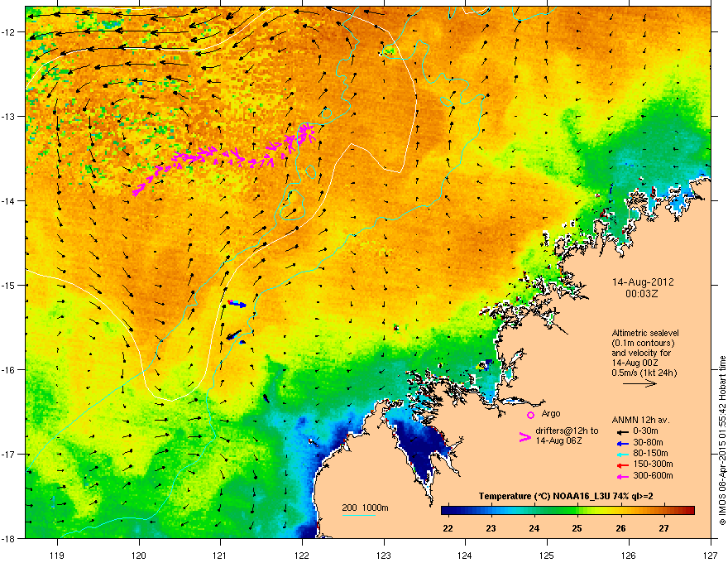Click the 0.5m/s velocity scale arrow
This screenshot has width=728, height=563.
[639, 383]
